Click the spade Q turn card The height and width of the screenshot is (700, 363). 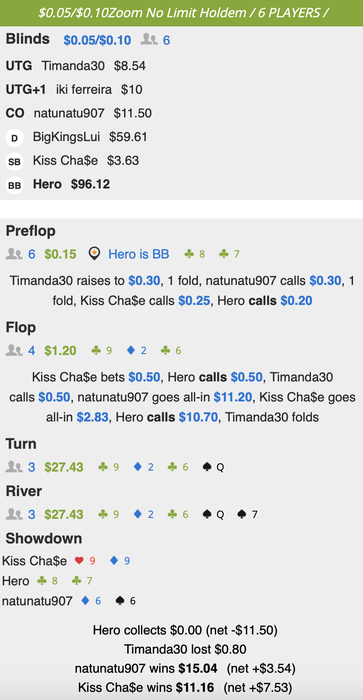[213, 467]
